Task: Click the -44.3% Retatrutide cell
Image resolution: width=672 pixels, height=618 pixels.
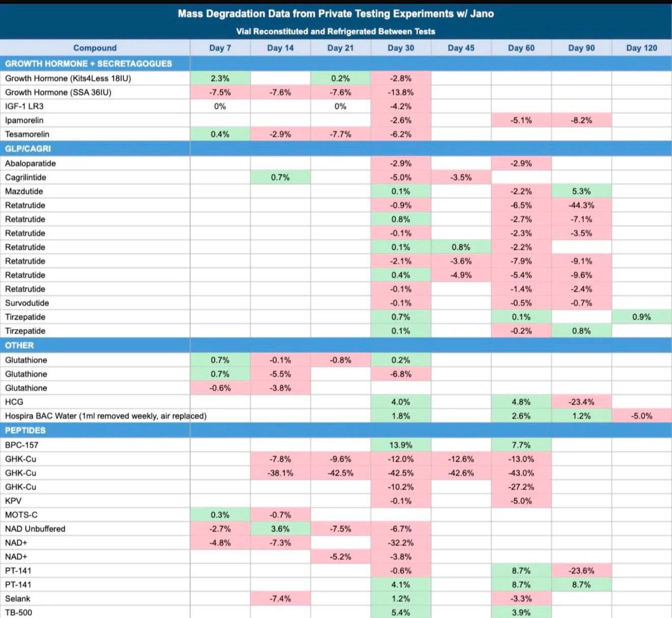Action: coord(581,205)
